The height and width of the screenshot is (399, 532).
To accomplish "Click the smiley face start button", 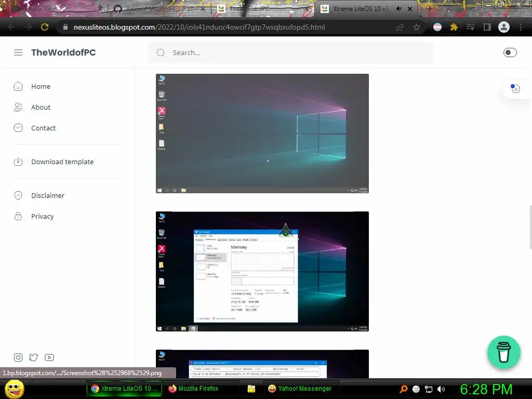I will click(14, 389).
